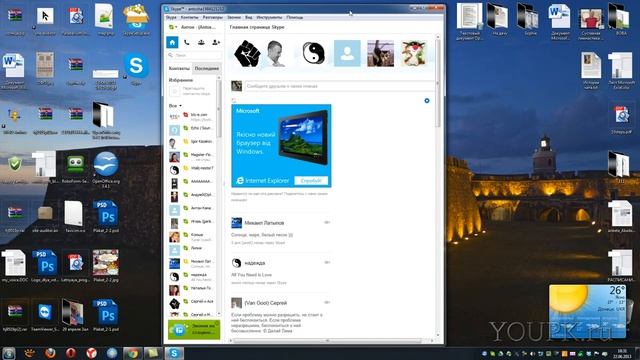The width and height of the screenshot is (640, 360).
Task: Click own profile picture beside mood field
Action: click(x=236, y=86)
